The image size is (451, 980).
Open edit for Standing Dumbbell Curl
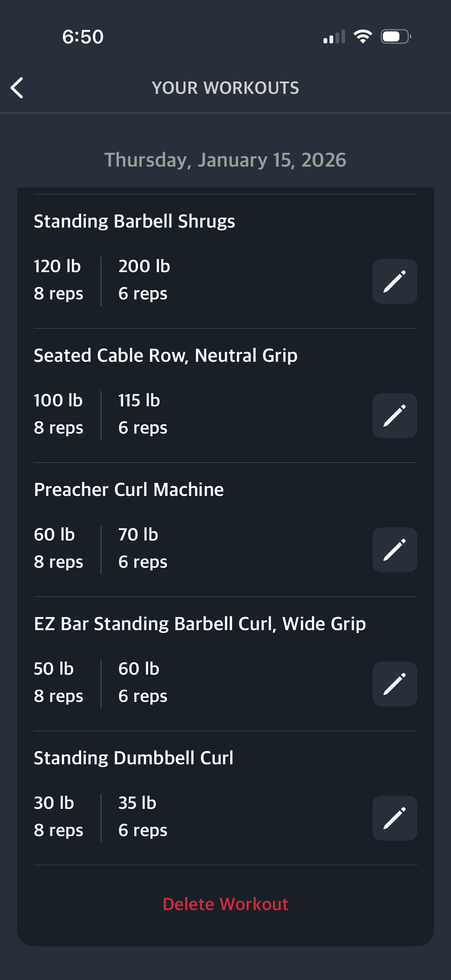click(x=394, y=818)
